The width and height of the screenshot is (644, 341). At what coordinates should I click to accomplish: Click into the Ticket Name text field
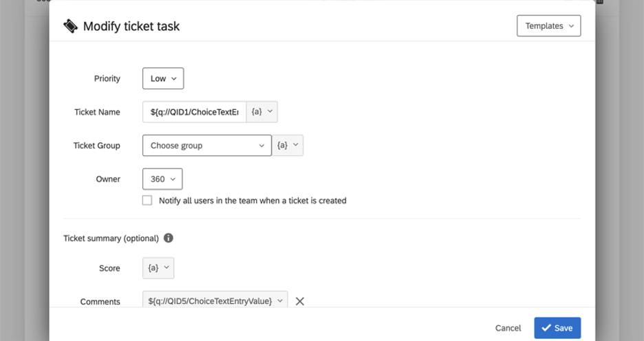pyautogui.click(x=194, y=112)
